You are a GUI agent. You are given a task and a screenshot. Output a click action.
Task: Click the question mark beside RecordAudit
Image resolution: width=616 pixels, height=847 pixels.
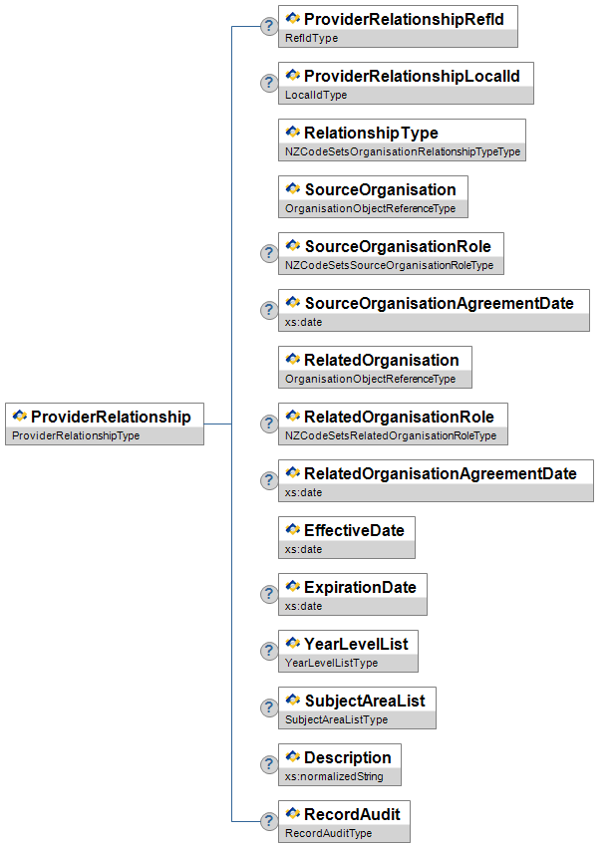pyautogui.click(x=268, y=821)
